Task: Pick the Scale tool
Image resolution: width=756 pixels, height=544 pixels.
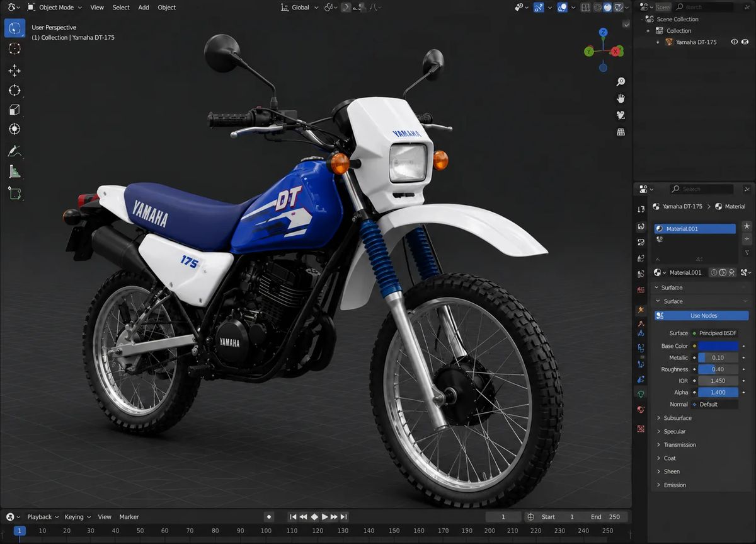Action: pos(14,110)
